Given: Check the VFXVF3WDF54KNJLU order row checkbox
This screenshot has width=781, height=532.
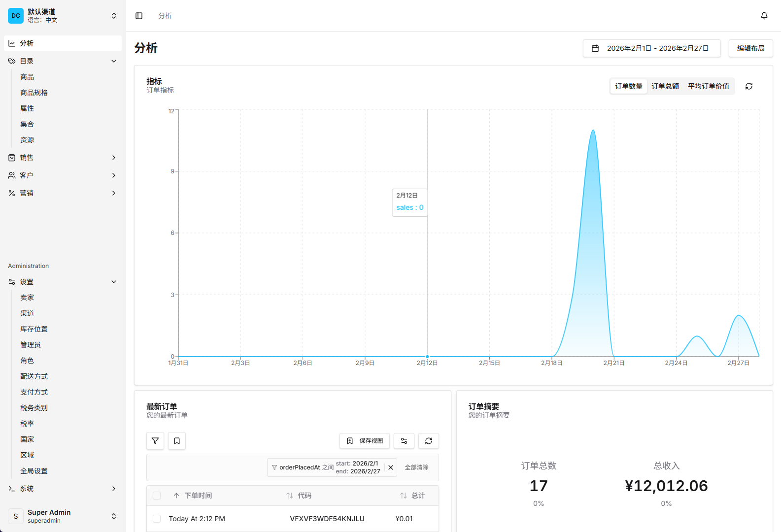Looking at the screenshot, I should tap(157, 519).
